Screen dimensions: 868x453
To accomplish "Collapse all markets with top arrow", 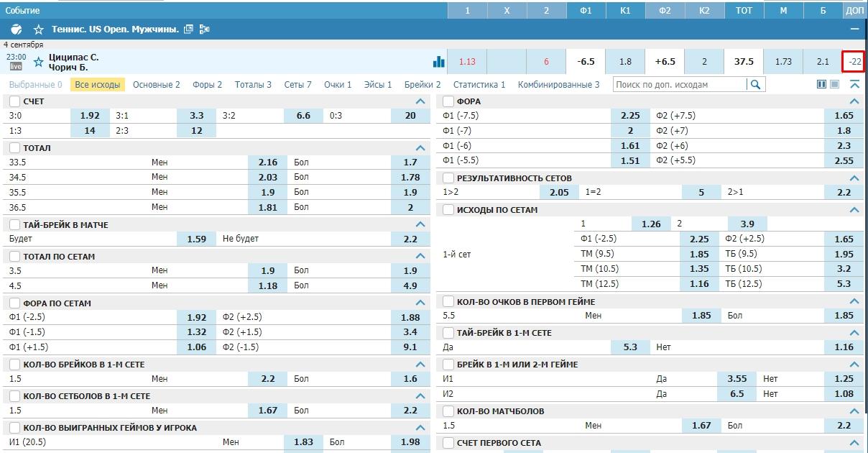I will tap(854, 84).
